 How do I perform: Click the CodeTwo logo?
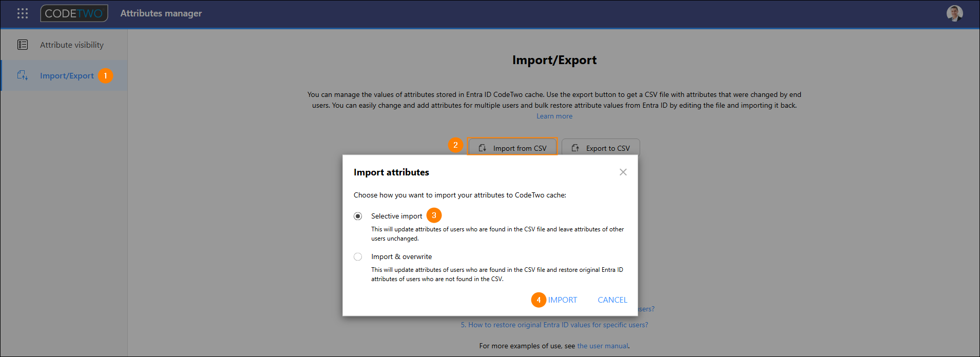pos(74,13)
